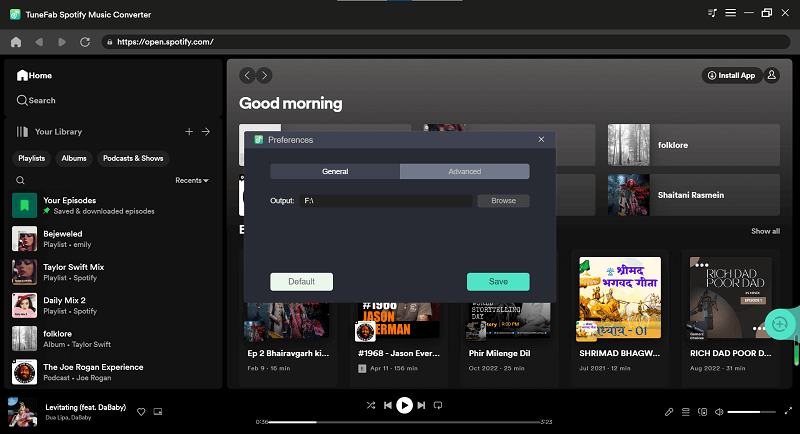Open the Bejeweled playlist

click(x=113, y=239)
